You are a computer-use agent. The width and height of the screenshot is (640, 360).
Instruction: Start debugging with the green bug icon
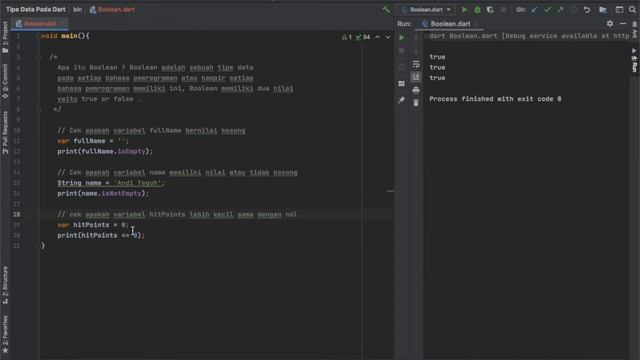[x=477, y=9]
